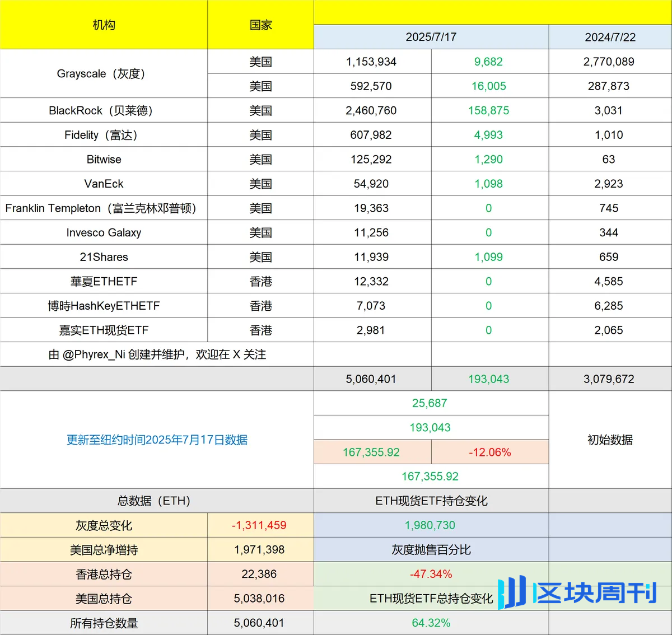Select the ETH现货ETF持仓变化 header cell
The image size is (672, 635).
[431, 501]
